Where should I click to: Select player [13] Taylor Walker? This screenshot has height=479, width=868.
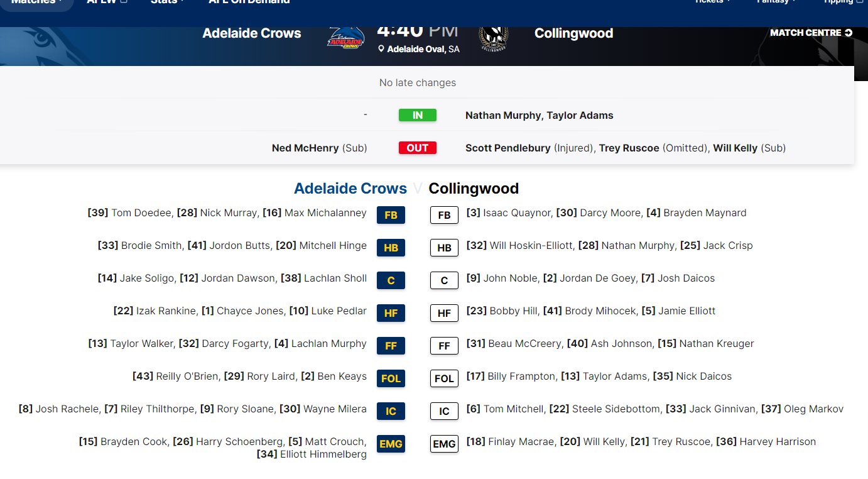click(x=131, y=344)
